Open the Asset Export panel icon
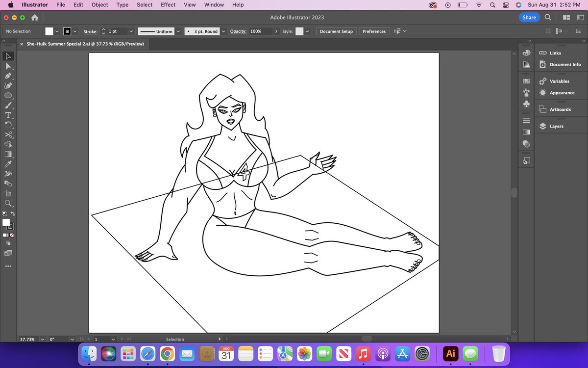This screenshot has width=588, height=368. coord(526,160)
